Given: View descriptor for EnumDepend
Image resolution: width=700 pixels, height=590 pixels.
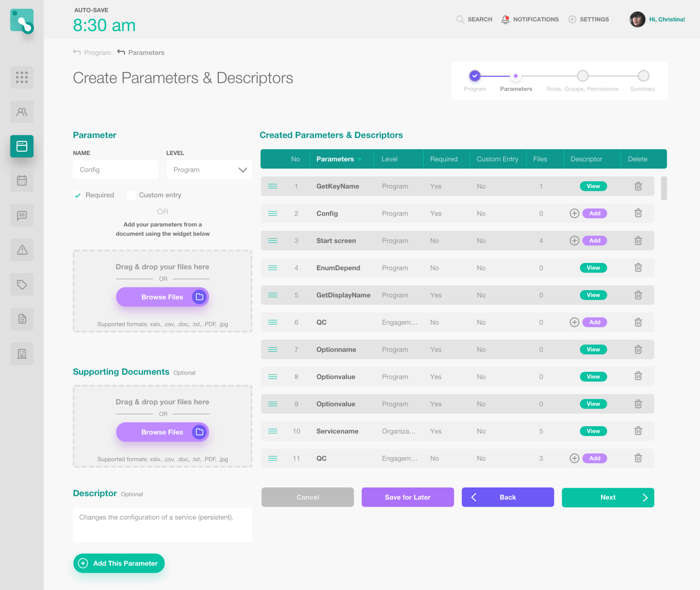Looking at the screenshot, I should click(593, 268).
